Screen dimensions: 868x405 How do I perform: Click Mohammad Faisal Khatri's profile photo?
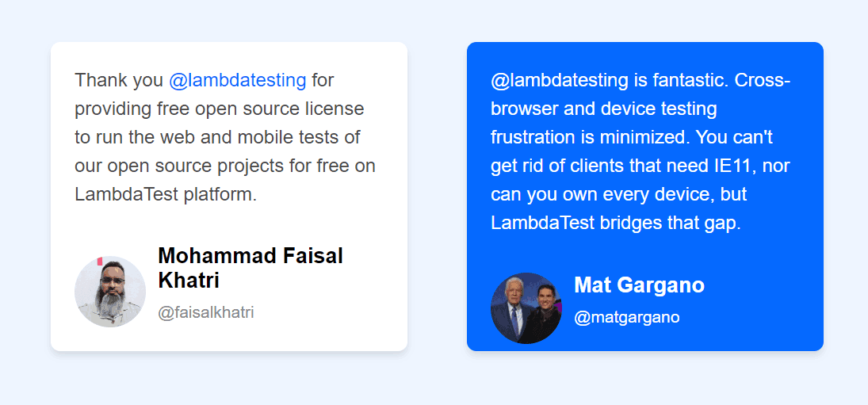pyautogui.click(x=110, y=292)
